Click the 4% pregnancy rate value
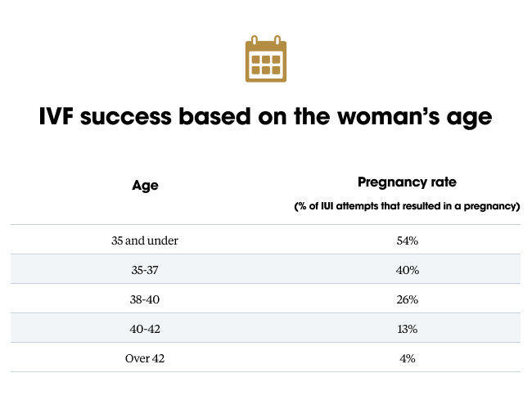The height and width of the screenshot is (418, 532). click(x=407, y=358)
